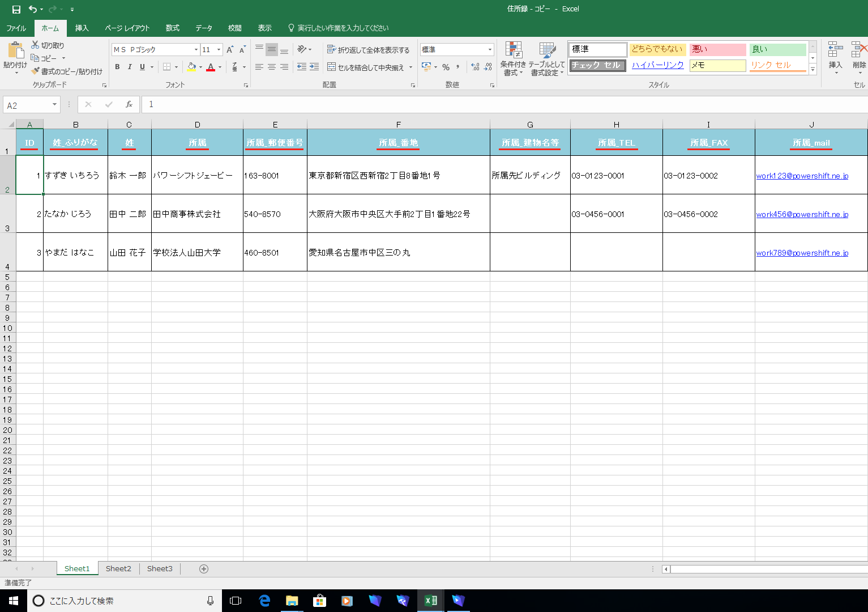The height and width of the screenshot is (612, 868).
Task: Click the percent style icon
Action: pyautogui.click(x=446, y=67)
